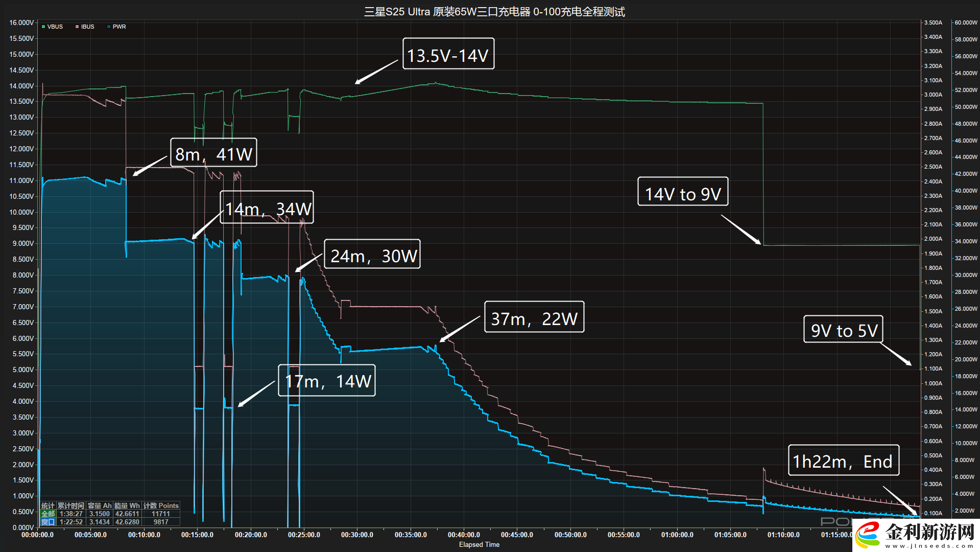Image resolution: width=980 pixels, height=552 pixels.
Task: Click the '8m, 41W' annotation label
Action: (213, 153)
